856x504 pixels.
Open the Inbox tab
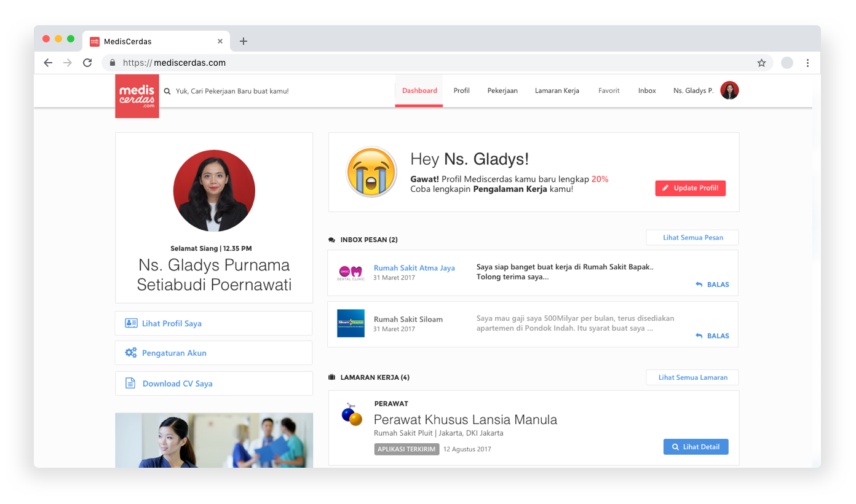[647, 90]
